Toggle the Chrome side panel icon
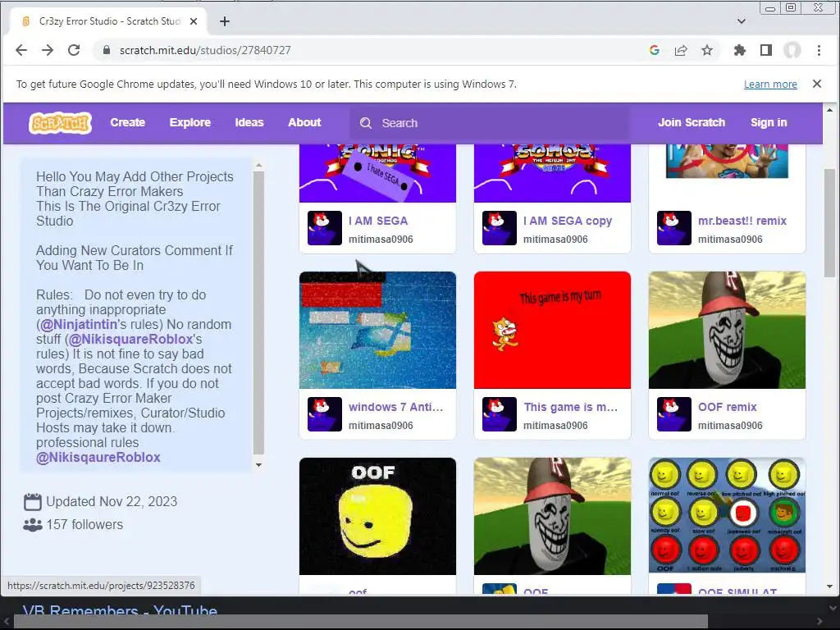 point(766,50)
